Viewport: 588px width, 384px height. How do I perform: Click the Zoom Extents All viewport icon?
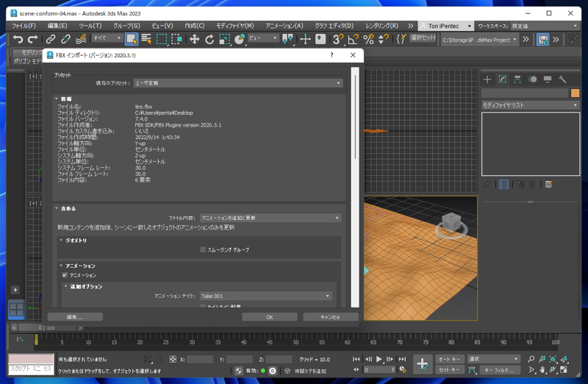564,359
